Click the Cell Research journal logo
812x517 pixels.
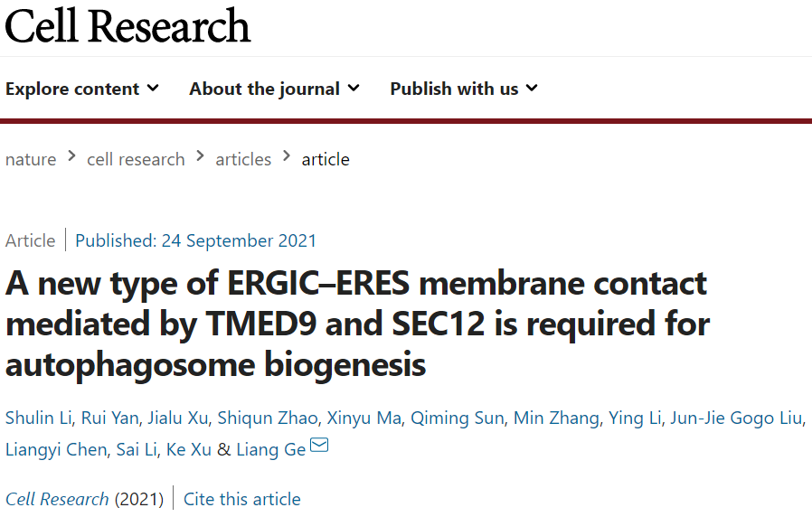[127, 25]
